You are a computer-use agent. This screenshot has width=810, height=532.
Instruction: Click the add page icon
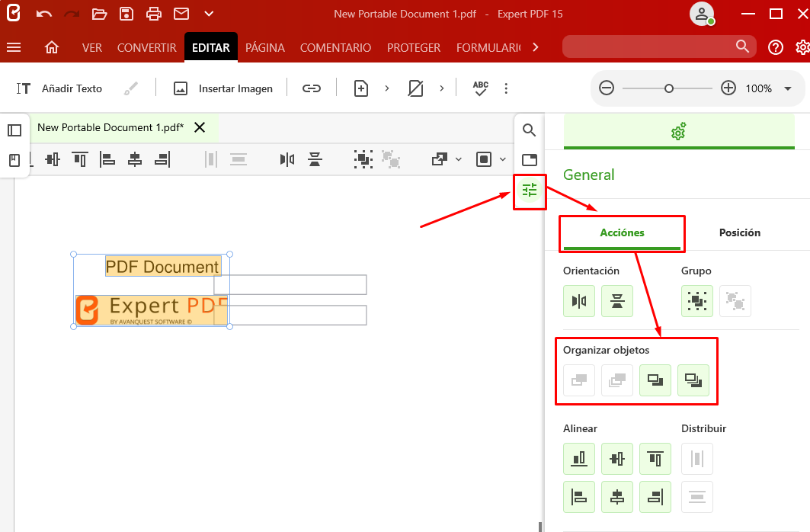[x=361, y=88]
